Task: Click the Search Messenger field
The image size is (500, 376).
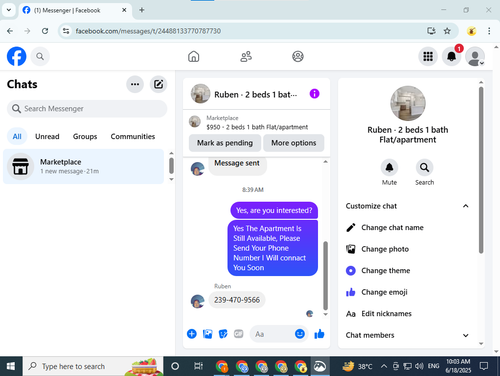Action: pos(87,109)
